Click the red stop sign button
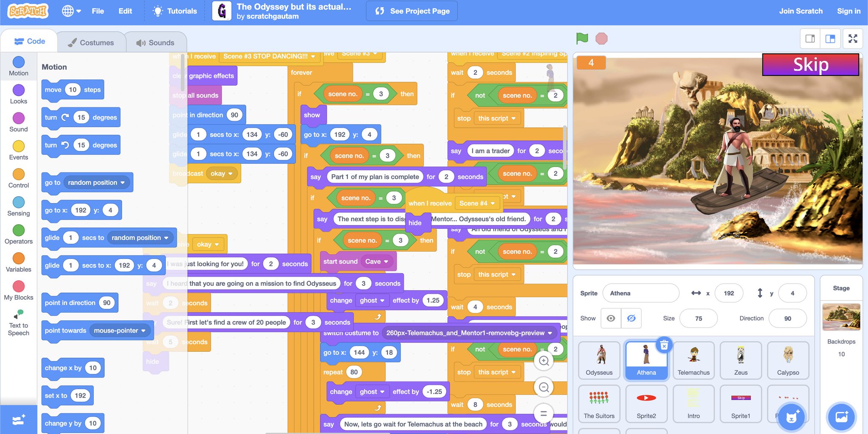Viewport: 868px width, 434px height. [601, 39]
